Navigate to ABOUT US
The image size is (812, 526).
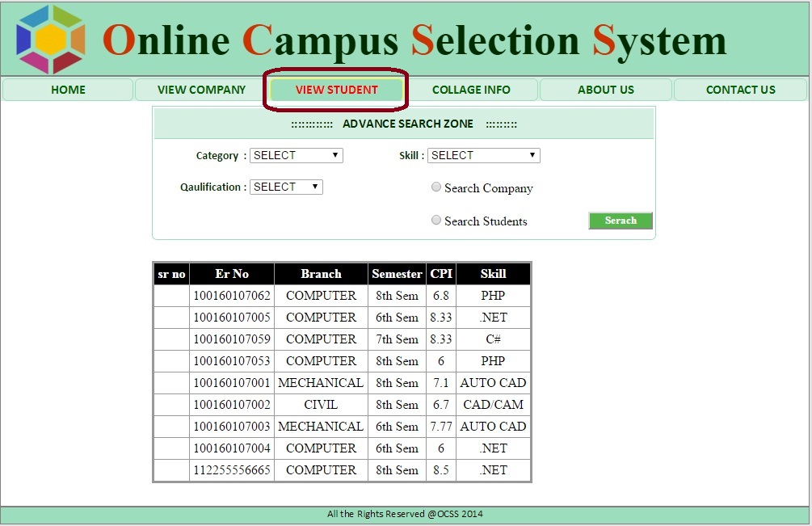606,90
